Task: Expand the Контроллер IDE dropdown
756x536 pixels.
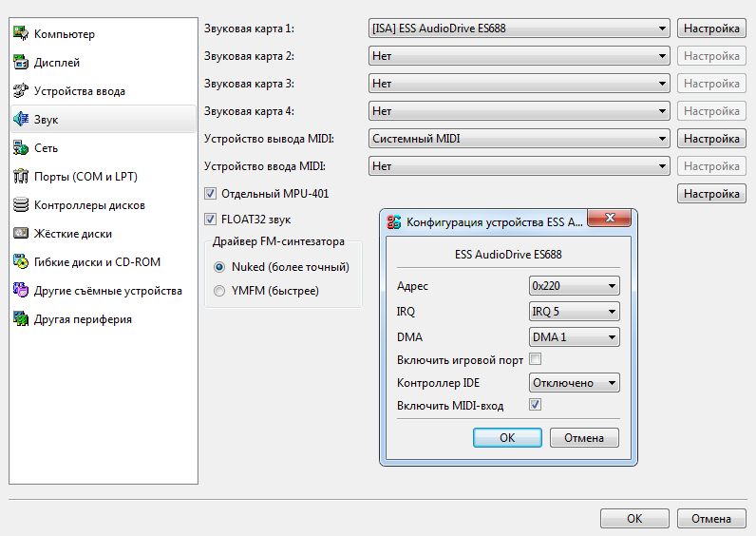Action: tap(575, 383)
